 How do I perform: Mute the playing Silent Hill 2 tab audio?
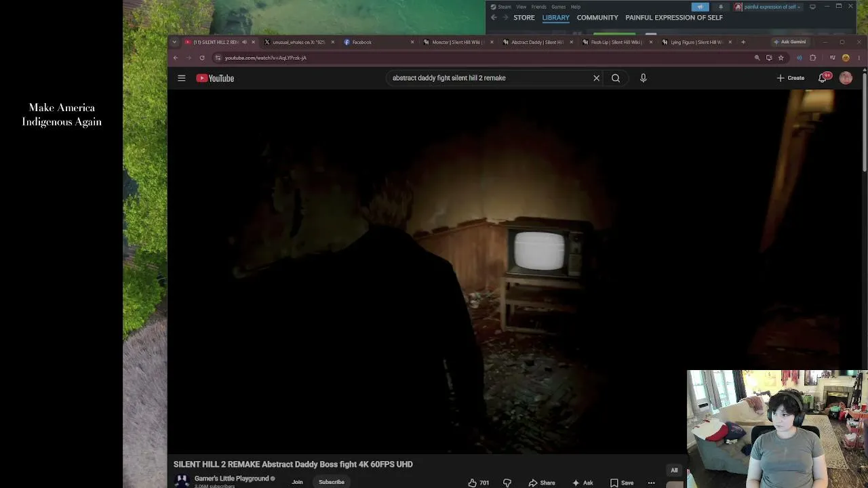coord(244,42)
